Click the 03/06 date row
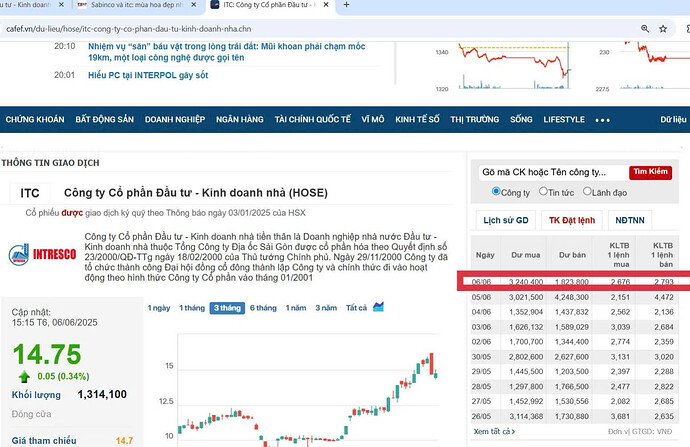The image size is (690, 447). point(575,327)
